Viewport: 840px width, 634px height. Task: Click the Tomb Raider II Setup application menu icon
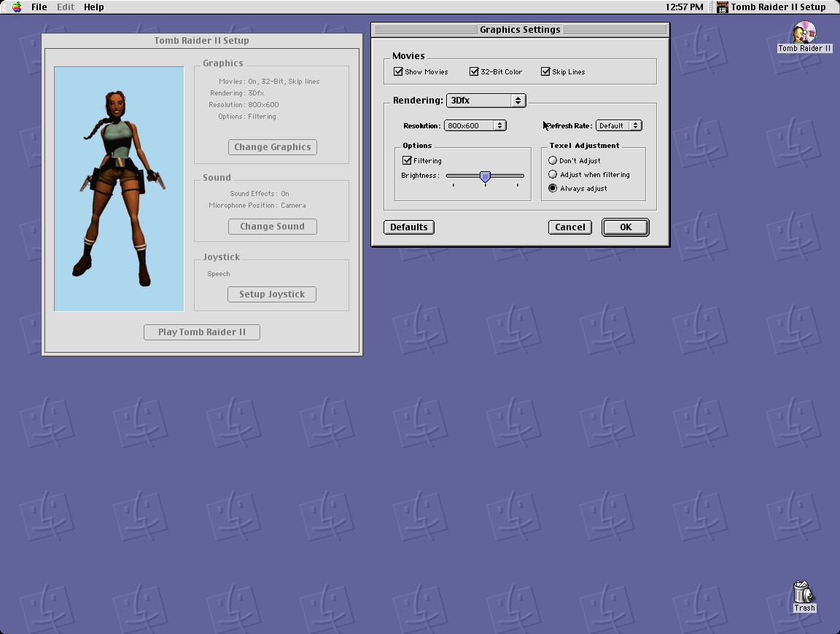pyautogui.click(x=722, y=7)
